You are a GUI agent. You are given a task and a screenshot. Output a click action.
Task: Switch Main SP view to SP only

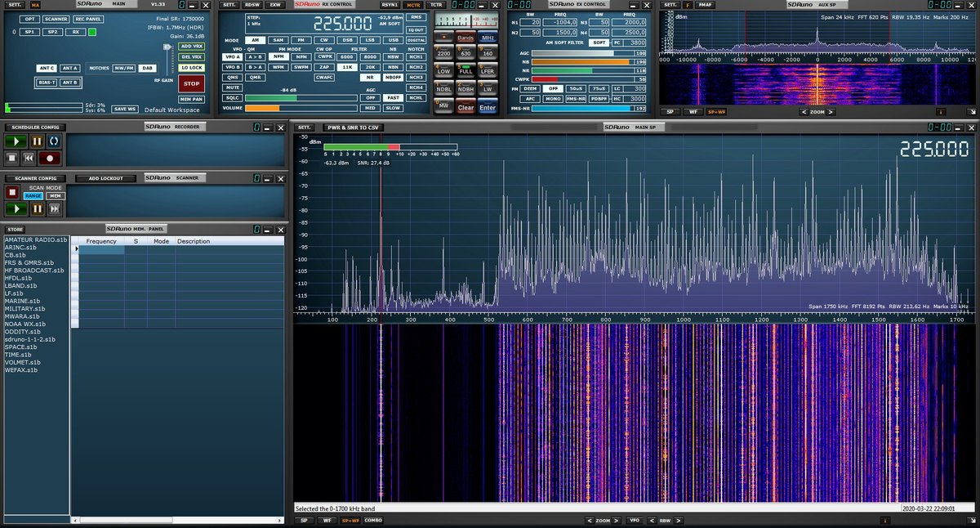(304, 520)
